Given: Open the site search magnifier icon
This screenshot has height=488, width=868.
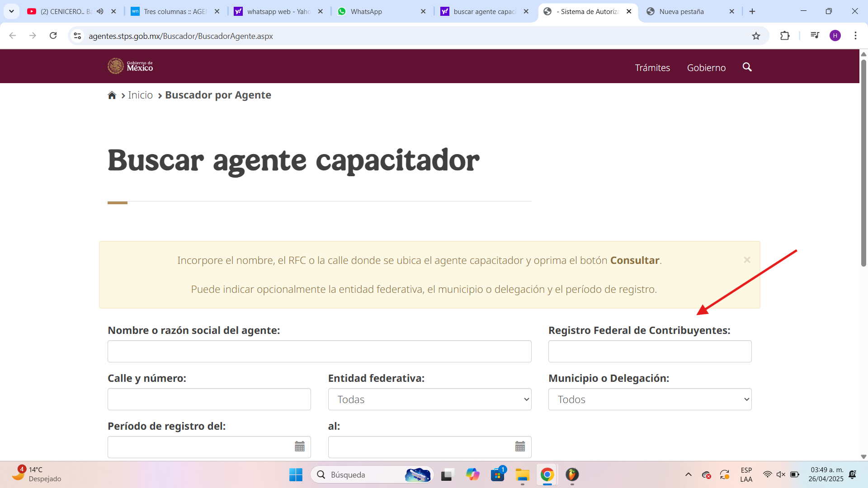Looking at the screenshot, I should tap(747, 67).
